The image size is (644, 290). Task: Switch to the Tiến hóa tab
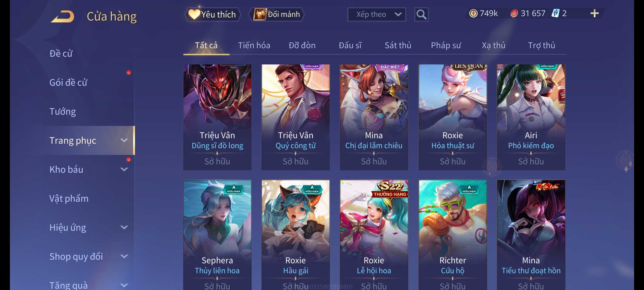click(x=254, y=45)
